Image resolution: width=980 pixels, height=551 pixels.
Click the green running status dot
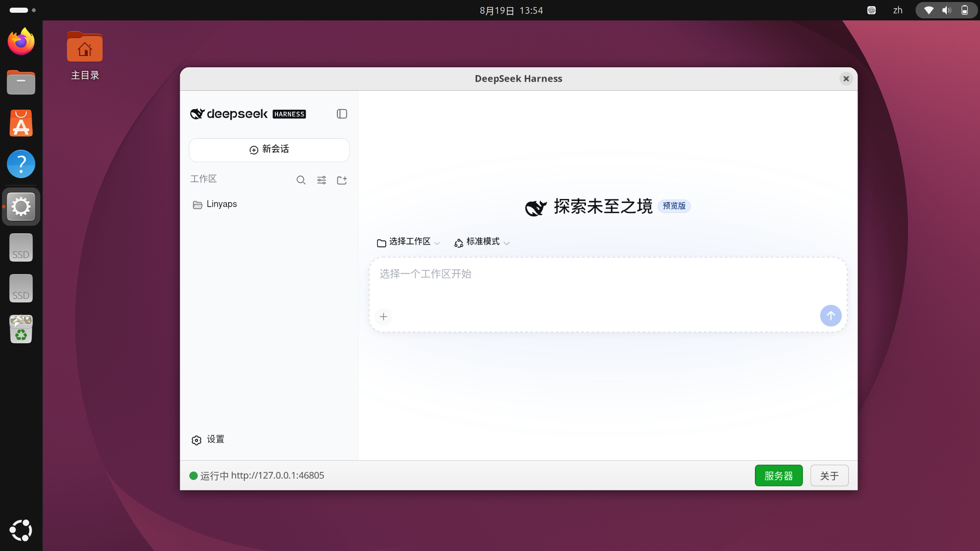(193, 475)
